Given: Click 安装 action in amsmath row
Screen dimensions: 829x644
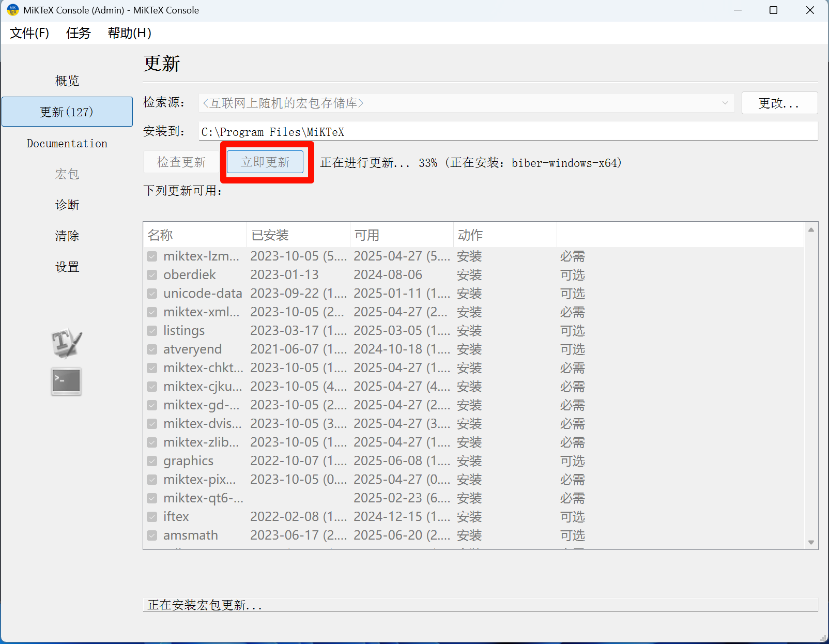Looking at the screenshot, I should click(x=469, y=535).
